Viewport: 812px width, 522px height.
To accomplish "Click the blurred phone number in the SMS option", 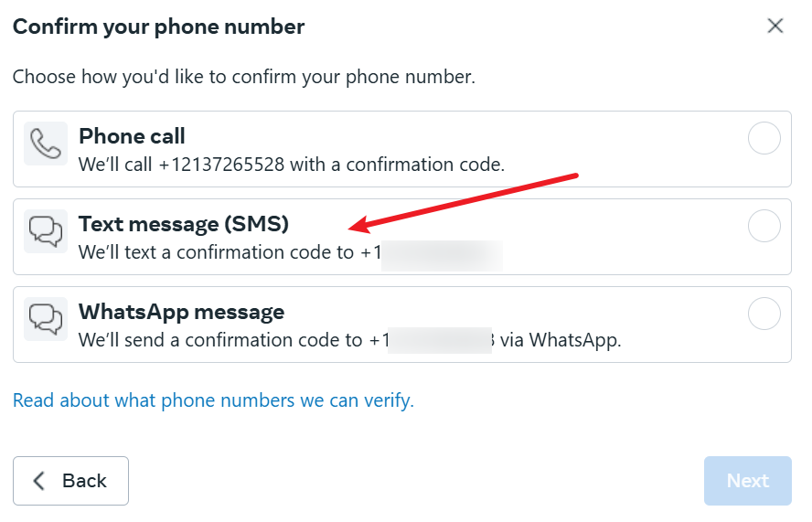I will pyautogui.click(x=443, y=253).
